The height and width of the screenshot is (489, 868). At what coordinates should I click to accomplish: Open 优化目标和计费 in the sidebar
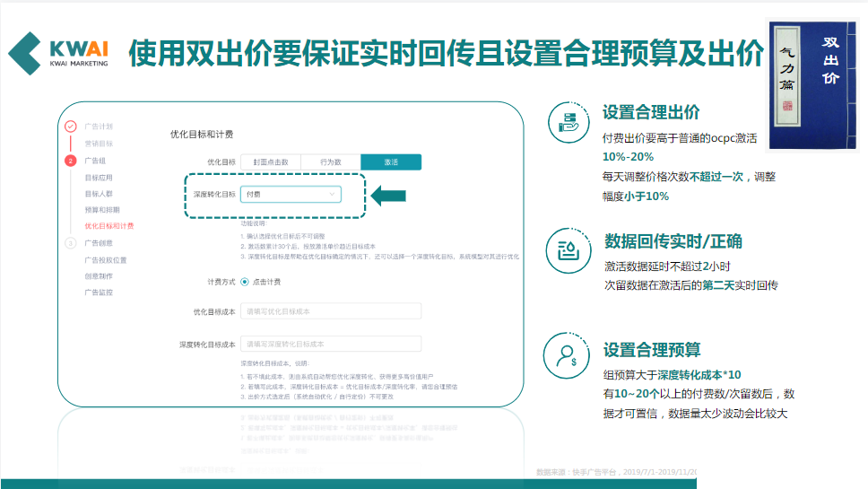[x=109, y=226]
